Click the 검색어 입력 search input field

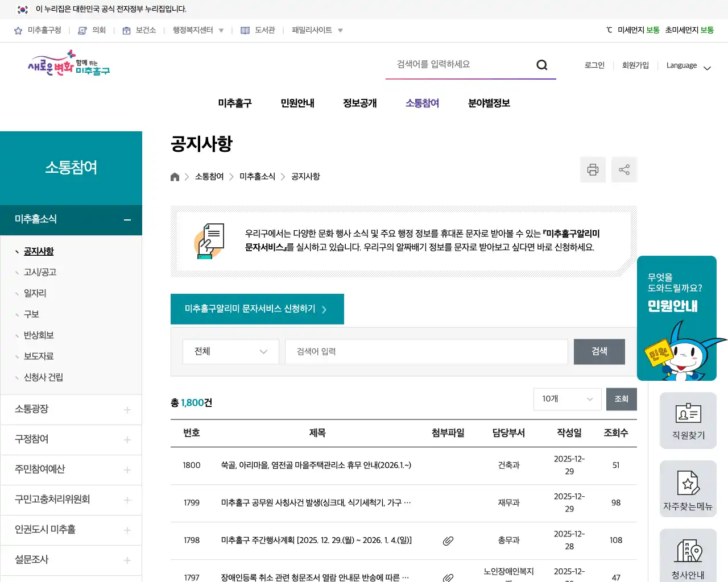[x=425, y=351]
